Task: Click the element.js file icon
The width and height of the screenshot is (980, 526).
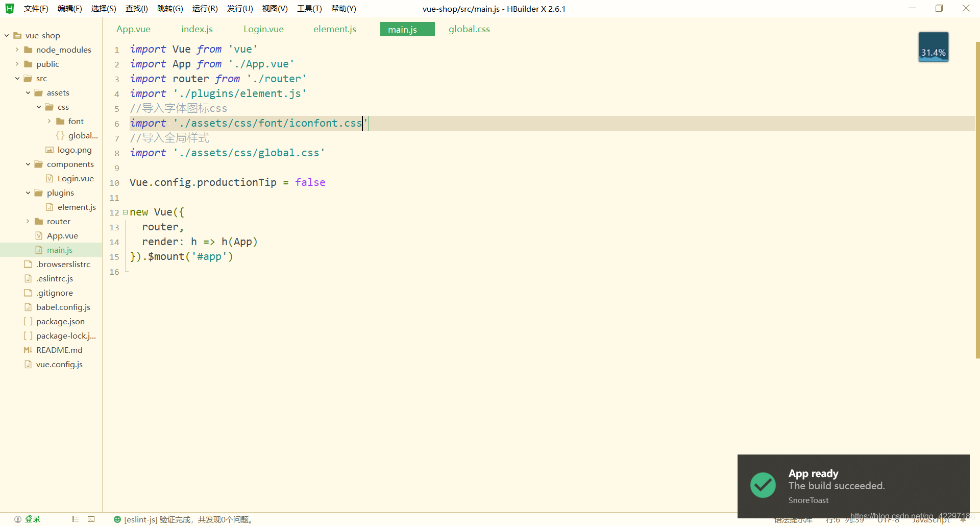Action: (50, 207)
